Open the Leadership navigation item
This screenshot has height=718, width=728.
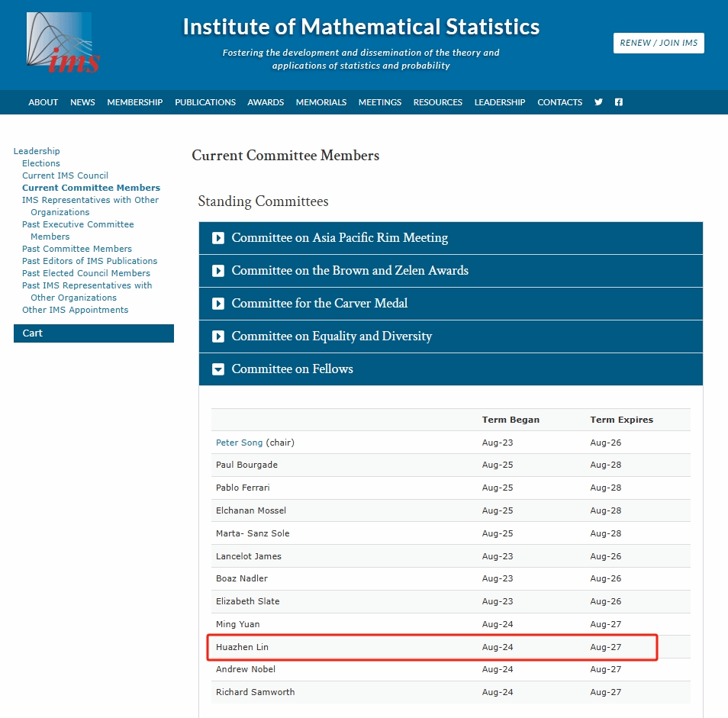500,102
